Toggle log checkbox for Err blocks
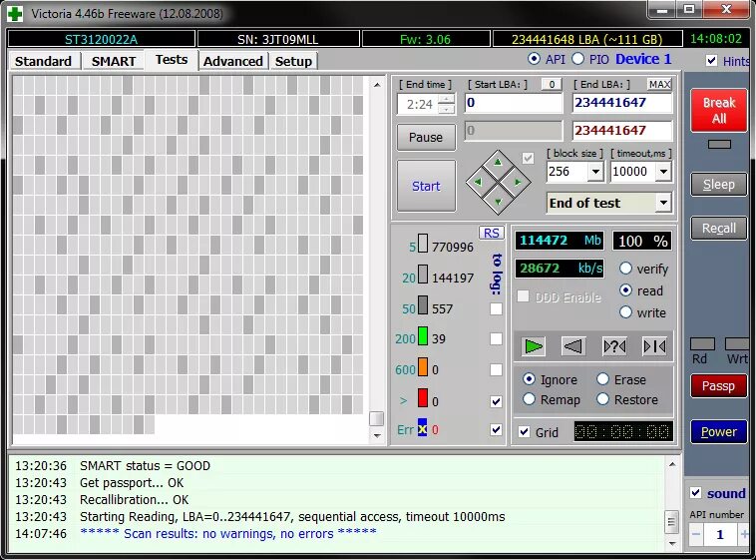Screen dimensions: 756x560 (x=496, y=429)
